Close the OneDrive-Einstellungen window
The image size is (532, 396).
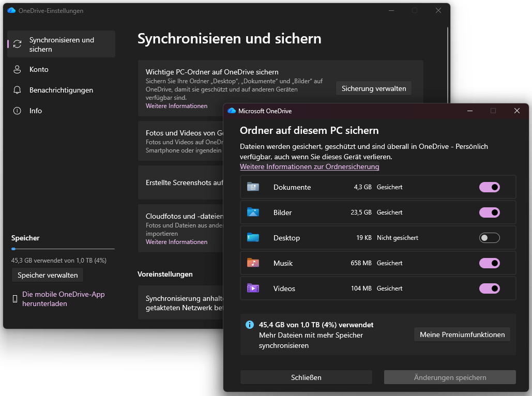tap(438, 10)
